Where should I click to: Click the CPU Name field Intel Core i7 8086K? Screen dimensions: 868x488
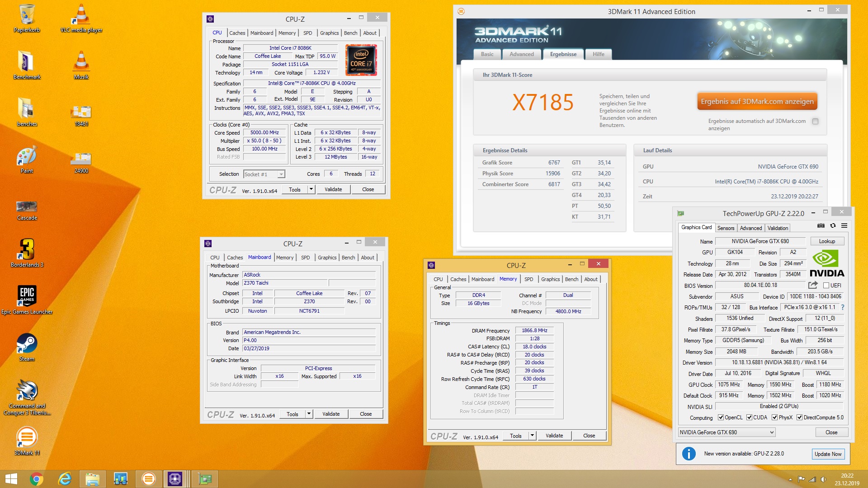click(290, 48)
